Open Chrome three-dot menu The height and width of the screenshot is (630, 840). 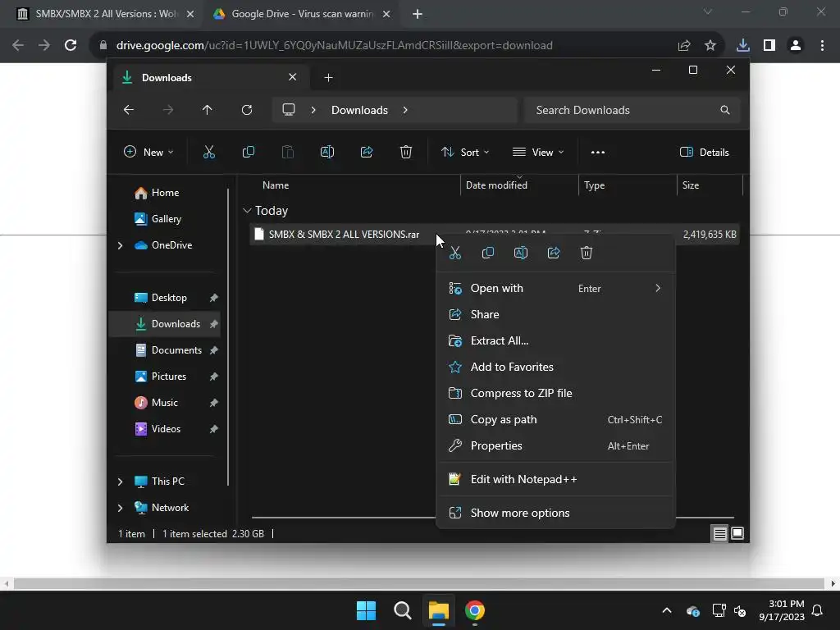(822, 46)
